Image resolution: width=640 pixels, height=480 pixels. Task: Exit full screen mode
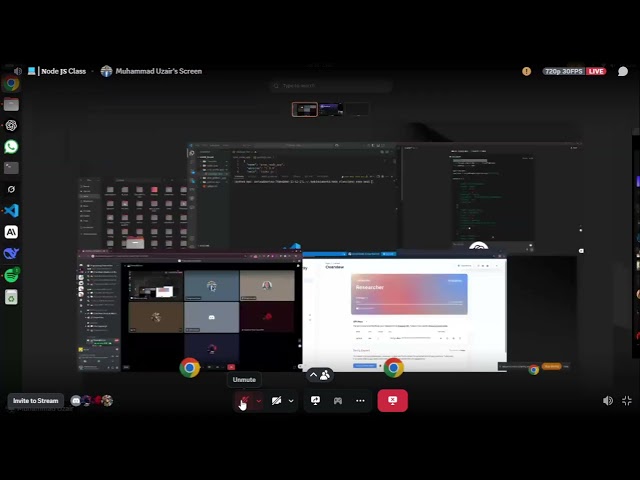coord(627,400)
